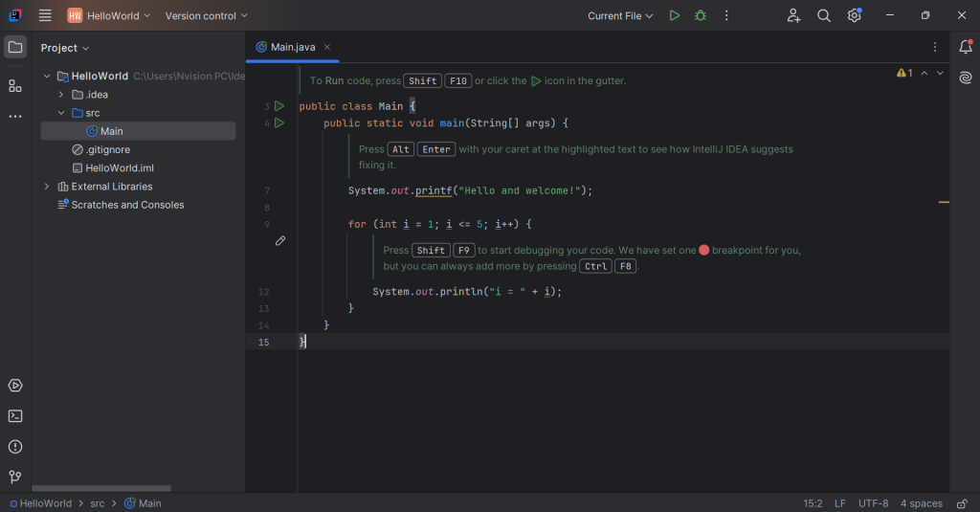Open the Git tool window

point(15,477)
